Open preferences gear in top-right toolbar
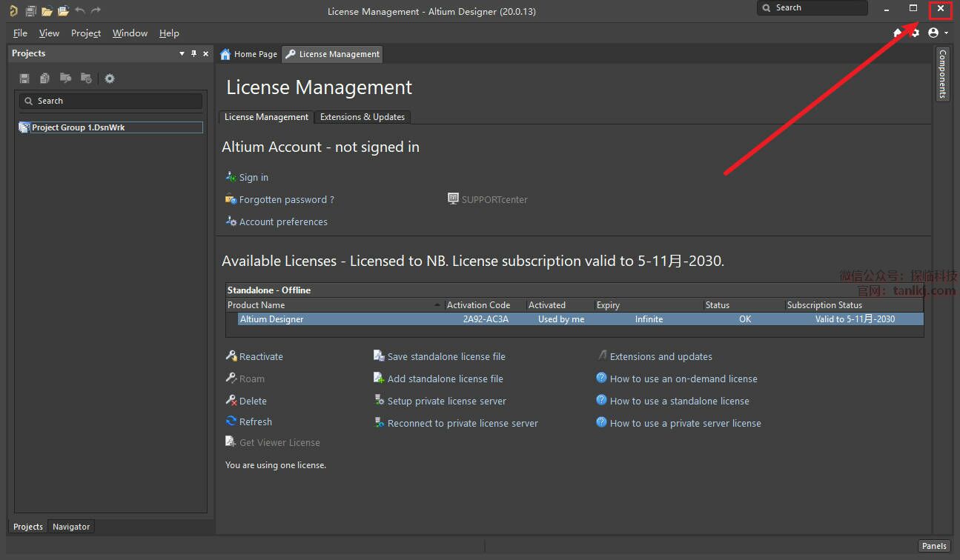Viewport: 960px width, 560px height. point(915,33)
